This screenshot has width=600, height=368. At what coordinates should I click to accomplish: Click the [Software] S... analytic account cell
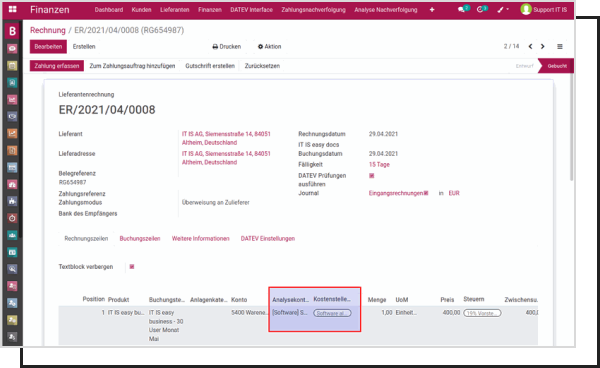(x=290, y=313)
